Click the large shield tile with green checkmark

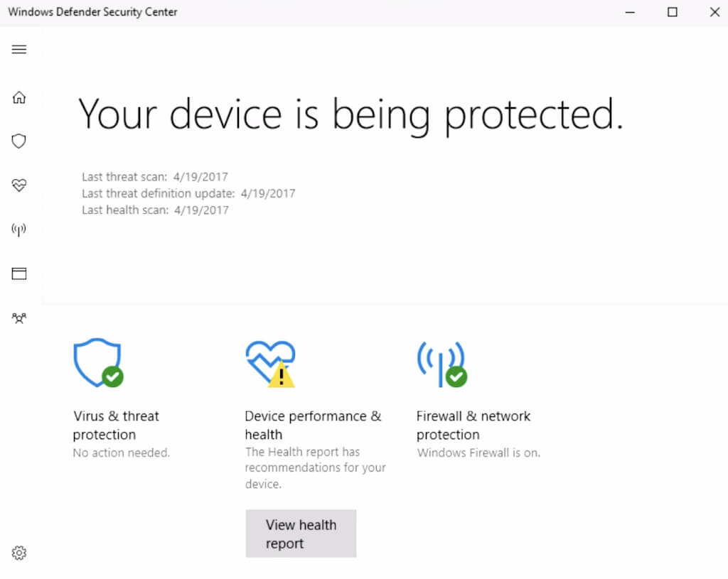(98, 363)
